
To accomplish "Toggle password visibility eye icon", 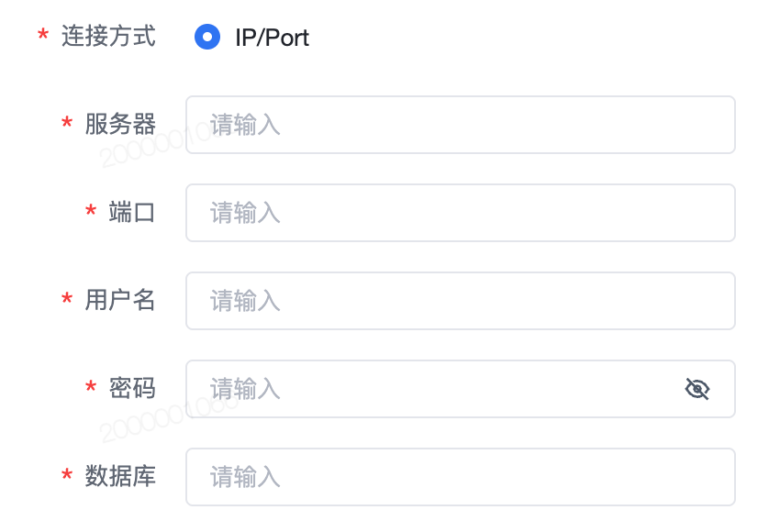I will click(x=697, y=389).
